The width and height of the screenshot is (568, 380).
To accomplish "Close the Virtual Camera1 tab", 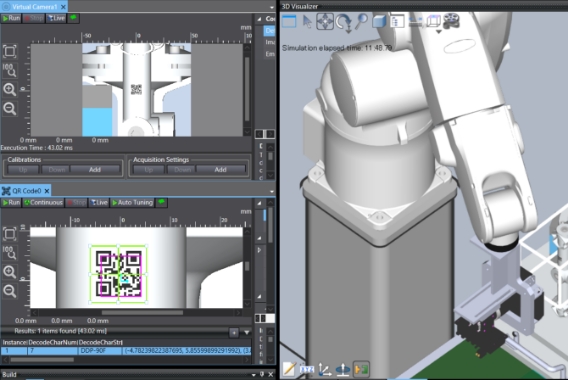I will pos(63,7).
